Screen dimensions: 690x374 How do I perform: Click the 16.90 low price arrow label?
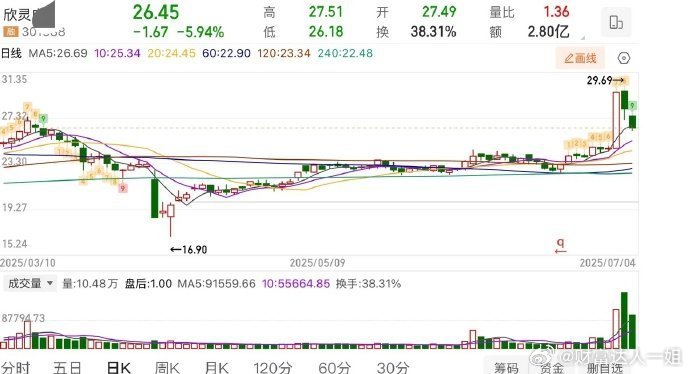(189, 249)
